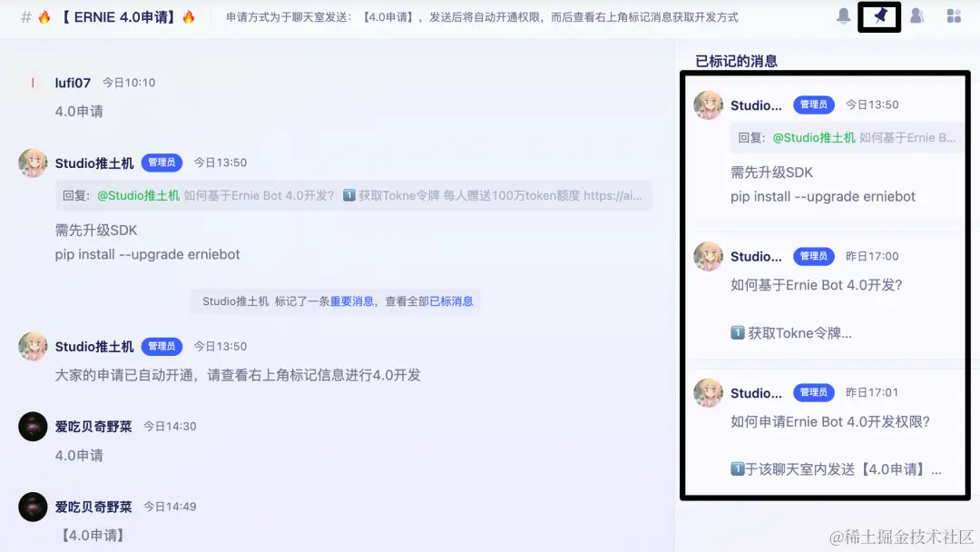The image size is (980, 552).
Task: Open the blue 已标消息 link
Action: click(x=452, y=301)
